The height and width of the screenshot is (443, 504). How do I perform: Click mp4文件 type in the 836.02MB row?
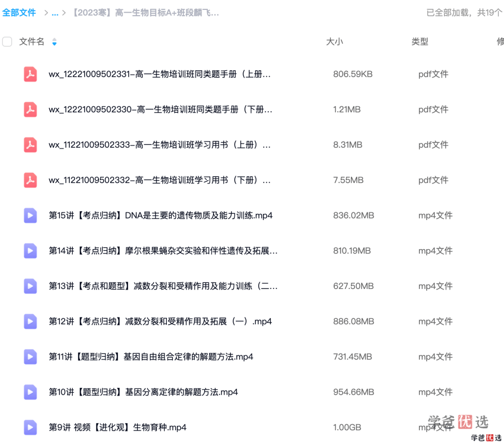point(435,216)
